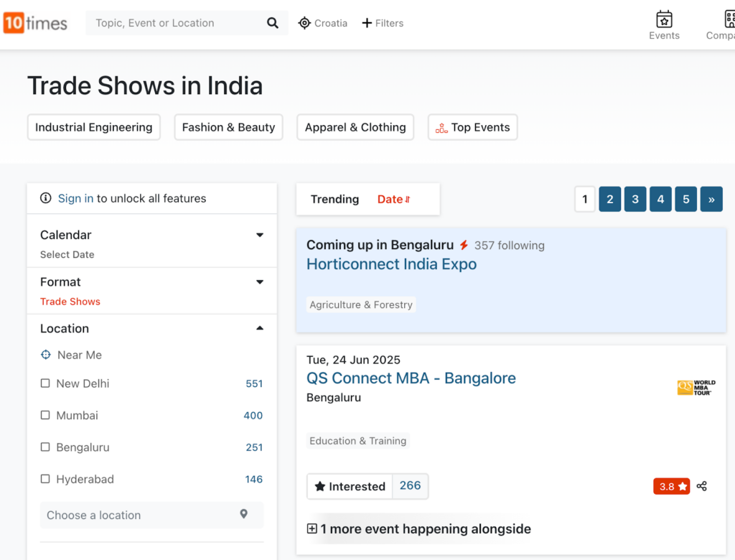Click the Agriculture & Forestry tag
This screenshot has height=560, width=735.
click(361, 305)
